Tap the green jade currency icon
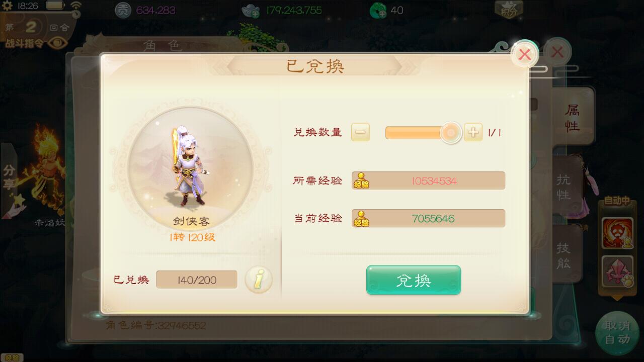This screenshot has width=644, height=362. tap(378, 10)
